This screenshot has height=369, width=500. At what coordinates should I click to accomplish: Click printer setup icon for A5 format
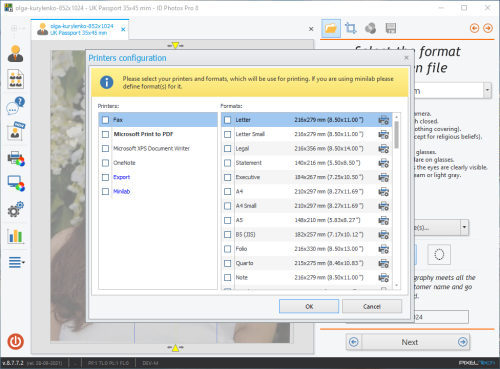click(x=384, y=220)
